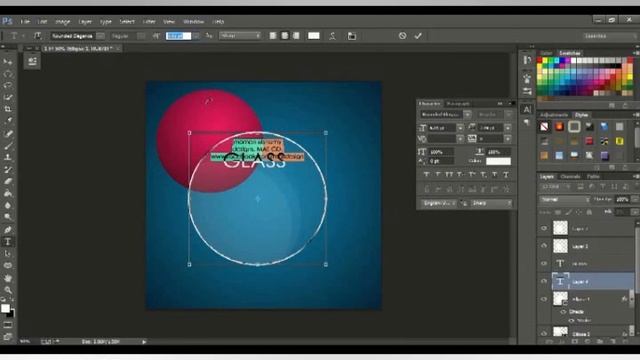Toggle lock transparent pixels
640x360 pixels.
[x=558, y=212]
